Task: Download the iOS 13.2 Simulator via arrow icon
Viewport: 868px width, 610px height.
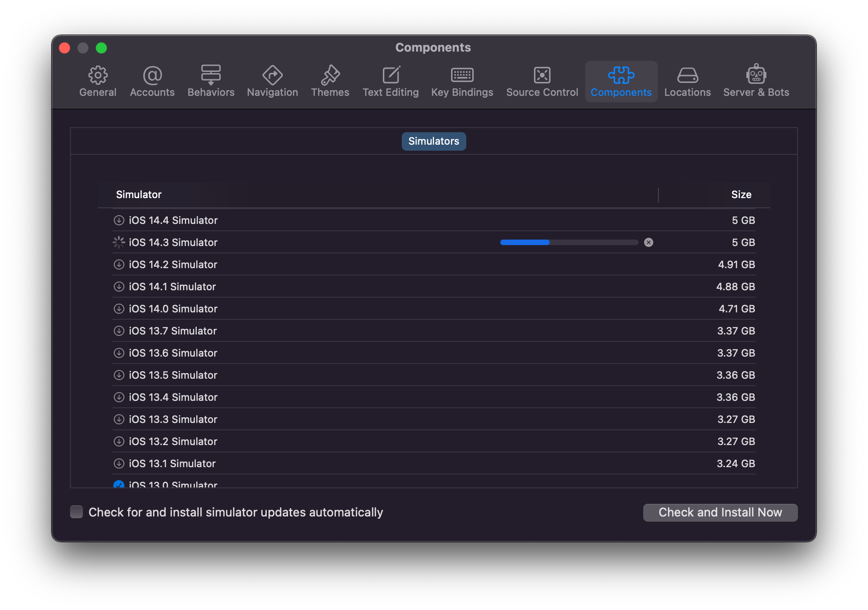Action: tap(119, 441)
